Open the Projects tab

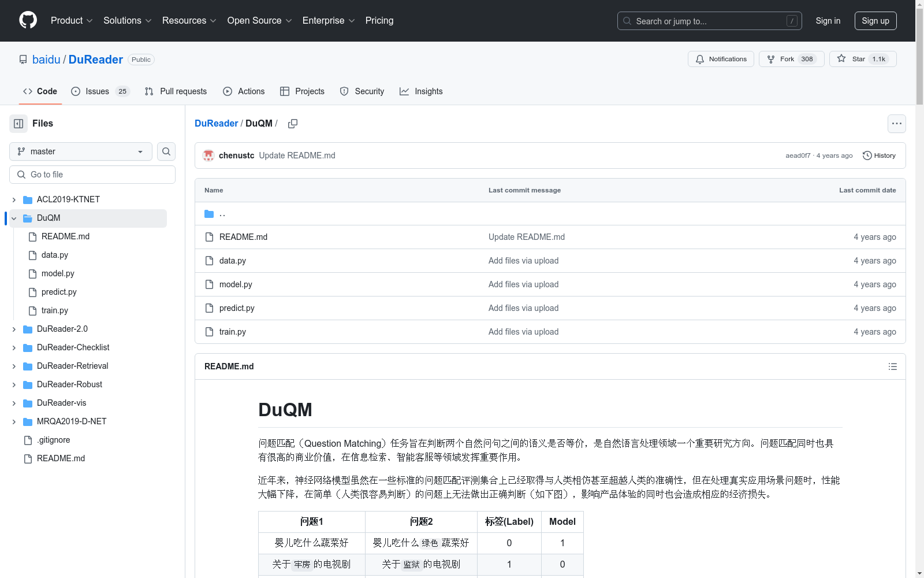[x=302, y=91]
